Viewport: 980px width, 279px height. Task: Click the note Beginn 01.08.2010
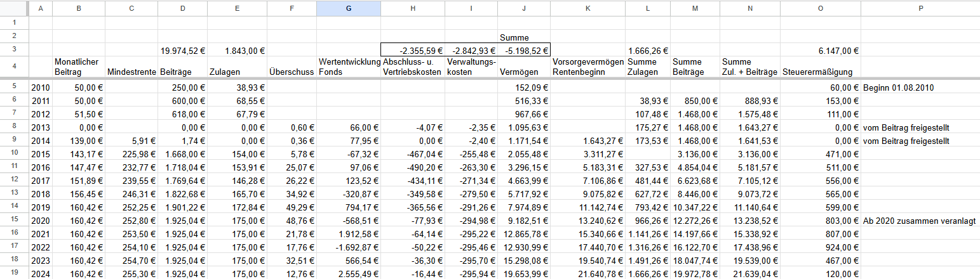tap(899, 88)
